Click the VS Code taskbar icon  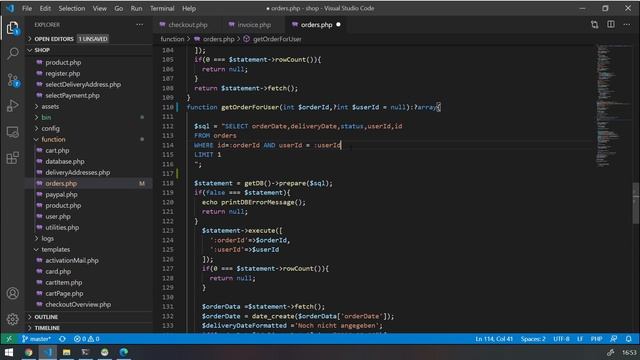click(x=47, y=352)
